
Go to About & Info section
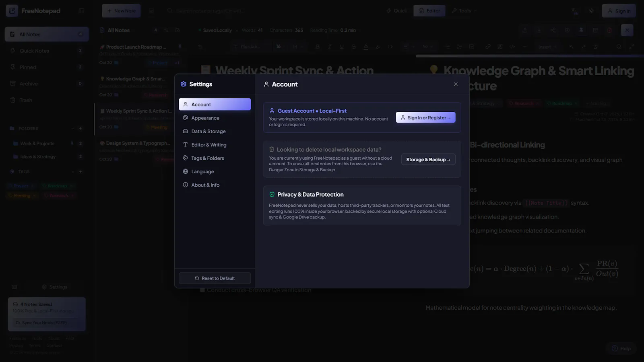click(215, 185)
